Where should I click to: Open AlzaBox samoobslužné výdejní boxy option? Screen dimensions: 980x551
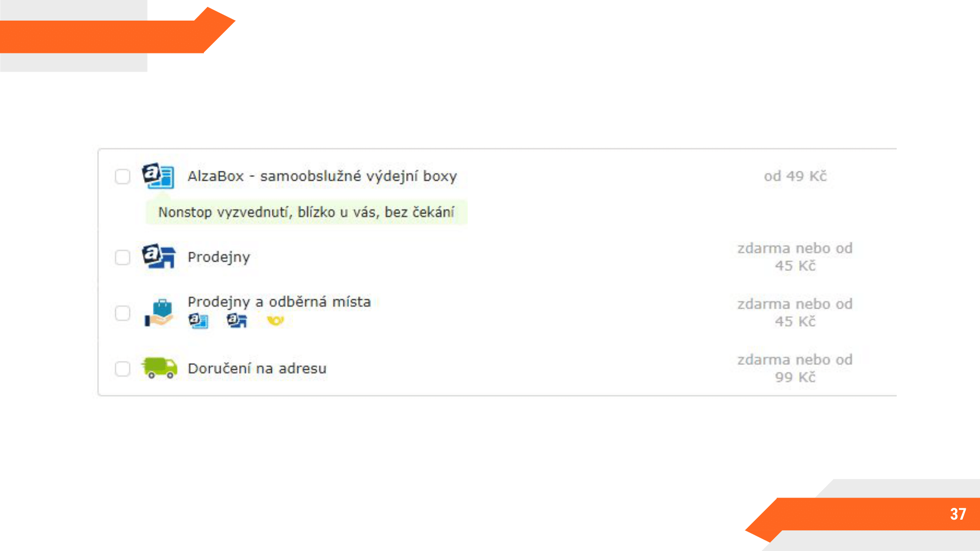click(322, 176)
